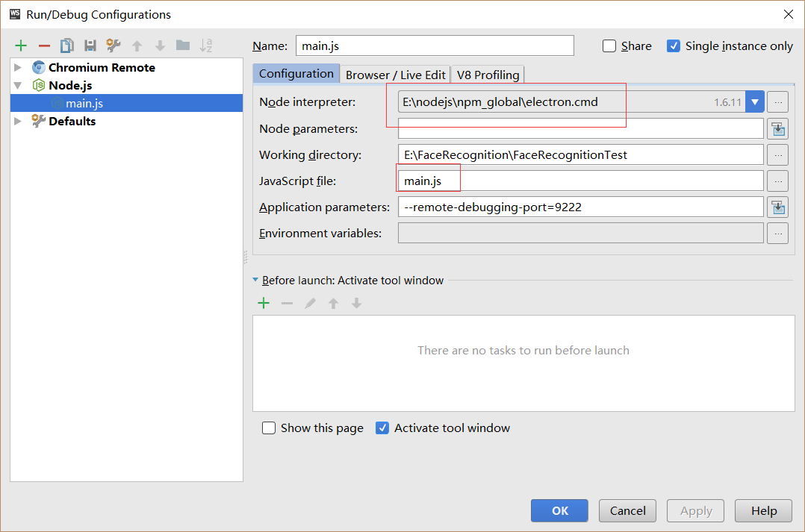Close the Run/Debug Configurations dialog
Image resolution: width=805 pixels, height=532 pixels.
(x=789, y=14)
